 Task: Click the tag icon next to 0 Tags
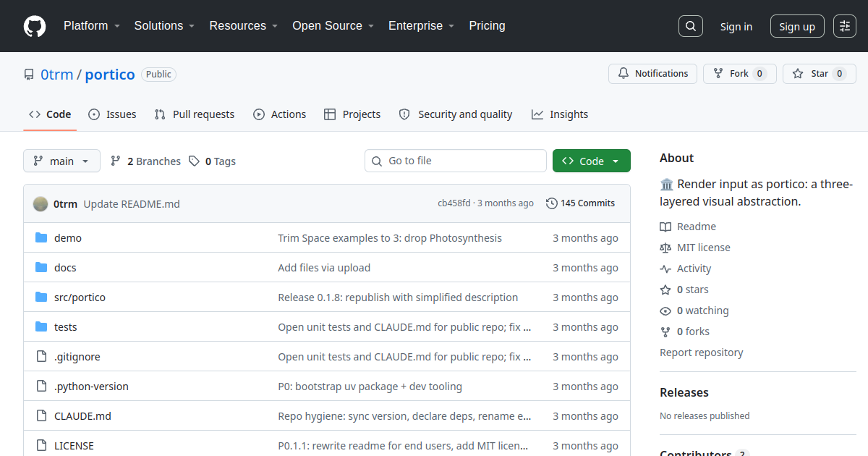coord(194,161)
